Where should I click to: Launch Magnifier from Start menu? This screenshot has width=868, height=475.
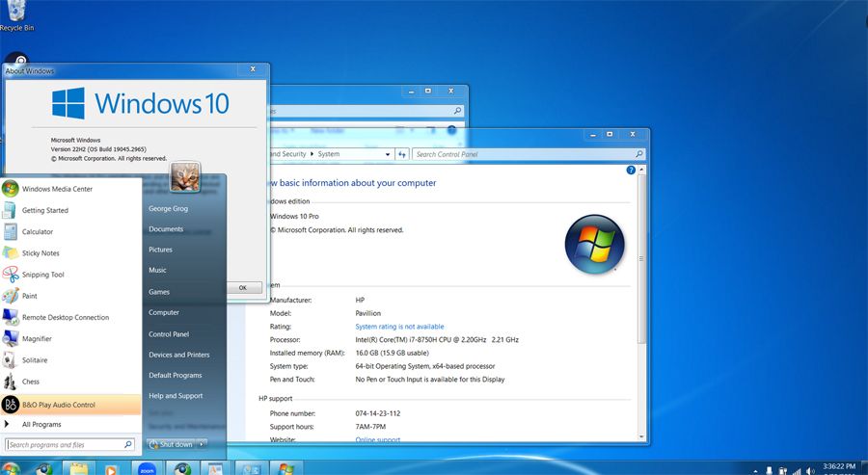point(70,338)
